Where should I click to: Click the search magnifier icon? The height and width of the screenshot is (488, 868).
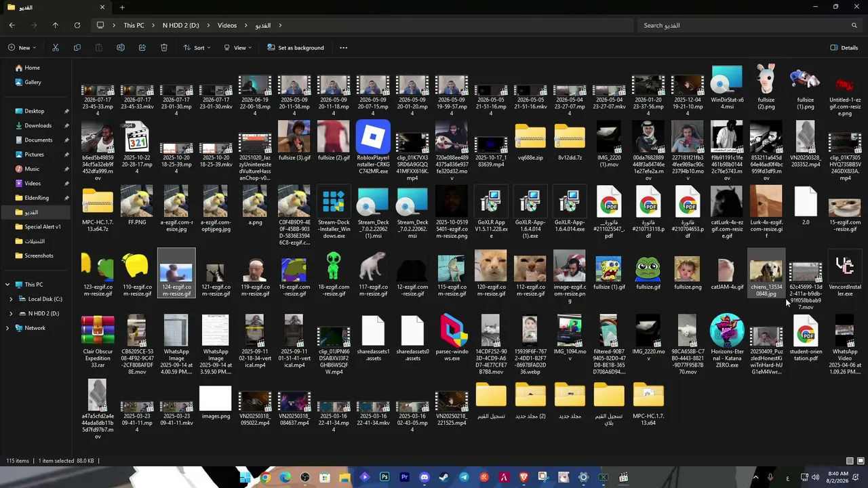(x=854, y=25)
